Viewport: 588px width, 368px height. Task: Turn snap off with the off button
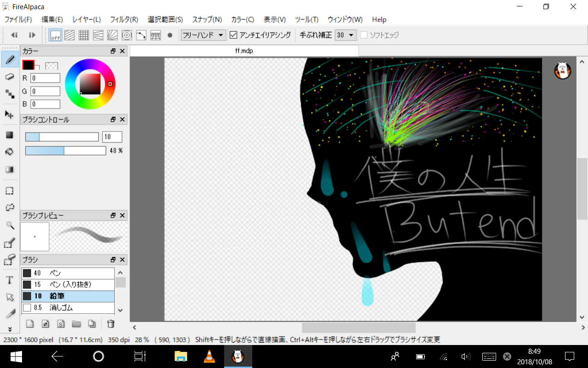tap(56, 35)
